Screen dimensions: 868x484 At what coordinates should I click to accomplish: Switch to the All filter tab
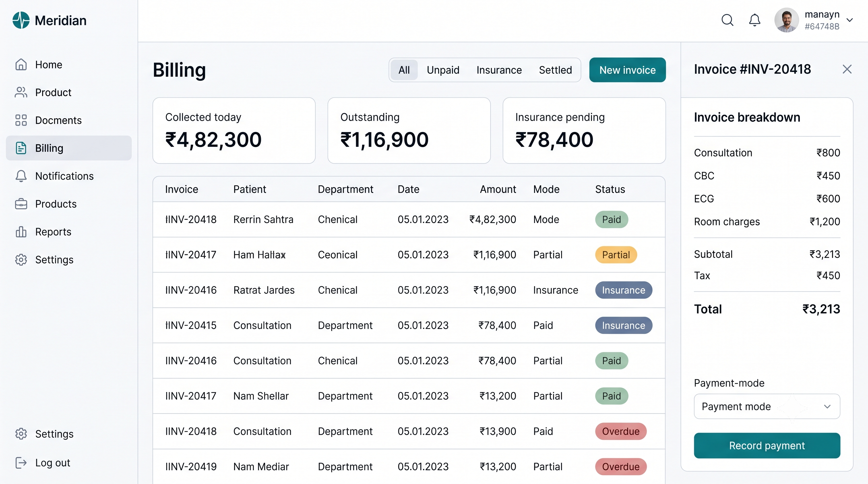point(404,70)
